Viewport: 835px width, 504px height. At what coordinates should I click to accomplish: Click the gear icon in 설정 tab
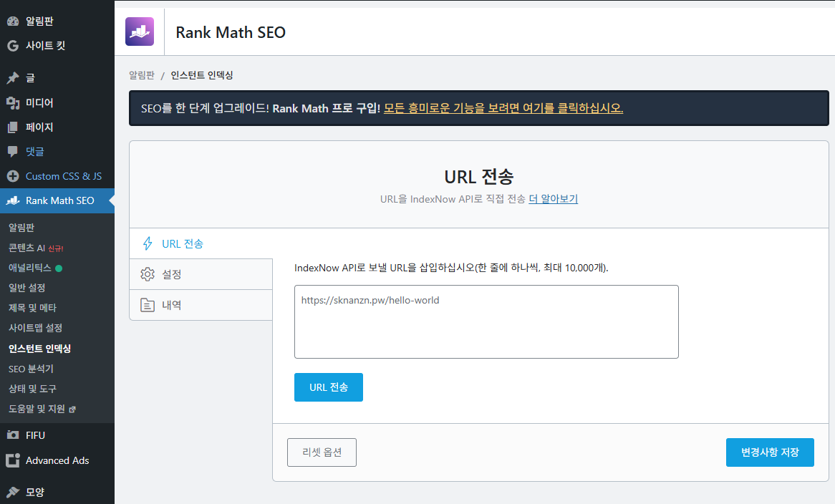tap(148, 274)
